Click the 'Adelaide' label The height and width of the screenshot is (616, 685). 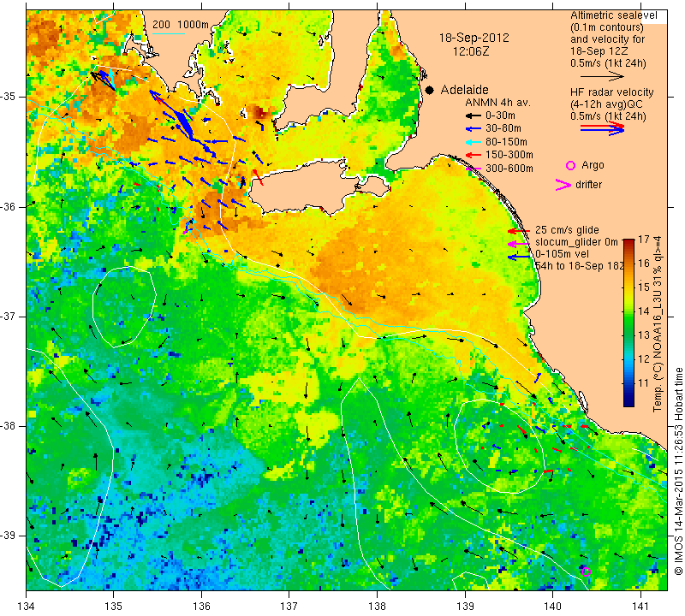[464, 90]
